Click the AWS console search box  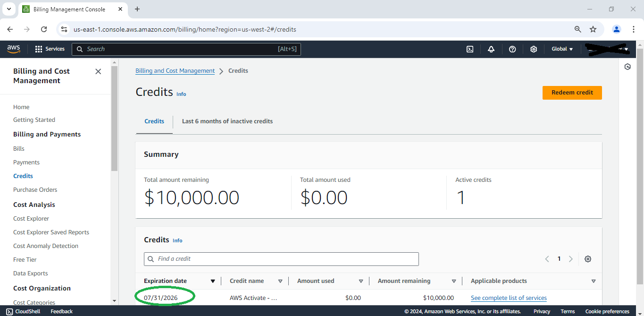click(186, 49)
